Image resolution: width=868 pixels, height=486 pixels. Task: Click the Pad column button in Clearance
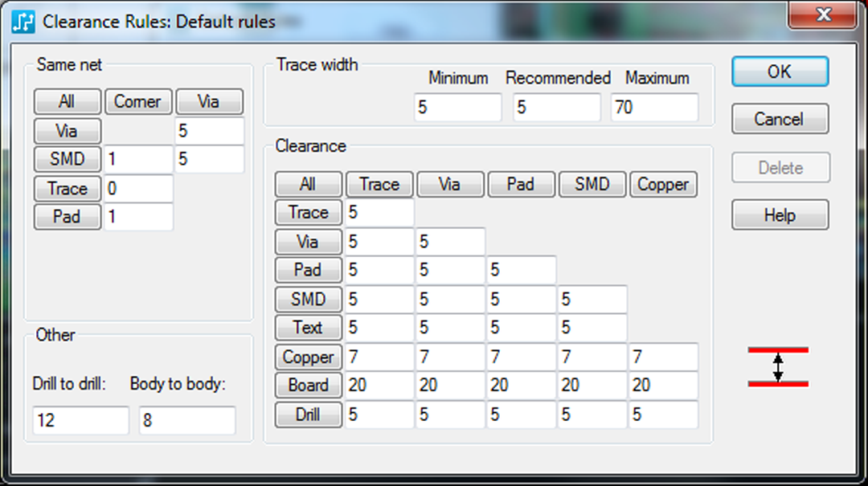pos(521,184)
